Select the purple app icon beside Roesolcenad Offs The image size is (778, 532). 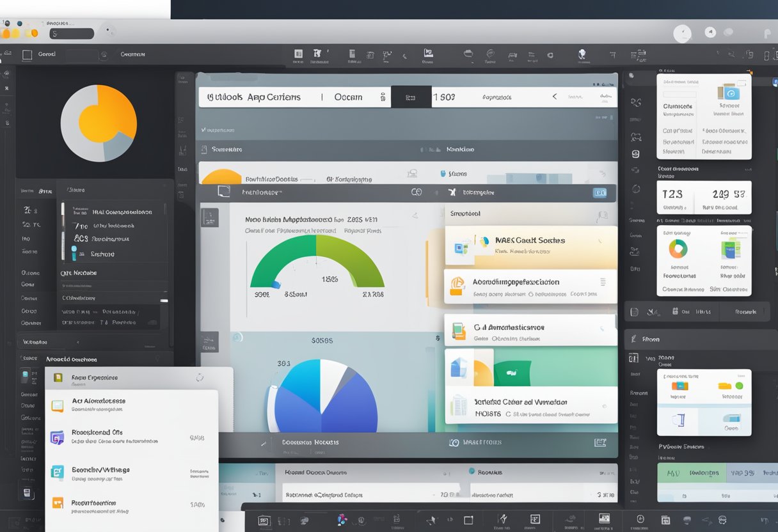pos(56,437)
